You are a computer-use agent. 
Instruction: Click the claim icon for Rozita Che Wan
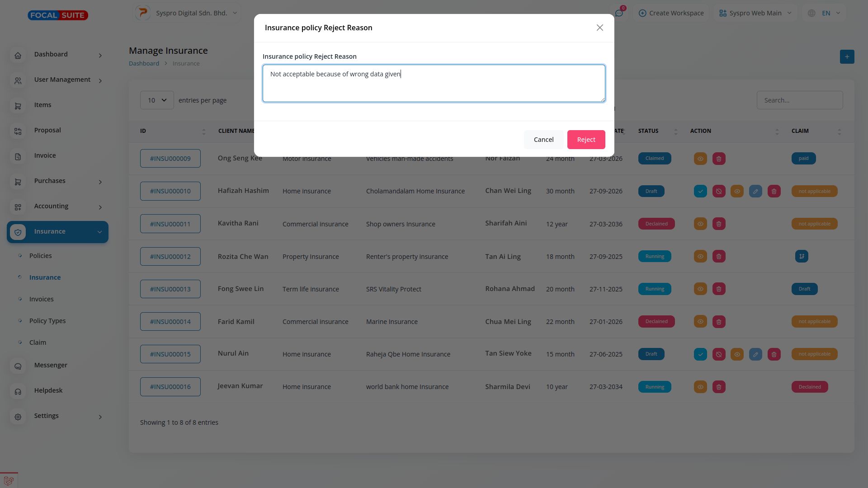coord(802,257)
